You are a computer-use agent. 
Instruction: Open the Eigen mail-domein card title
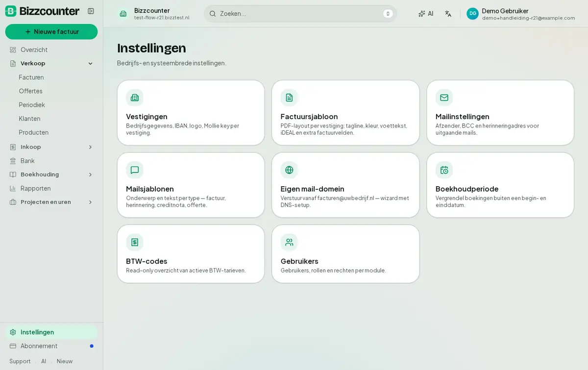tap(313, 189)
